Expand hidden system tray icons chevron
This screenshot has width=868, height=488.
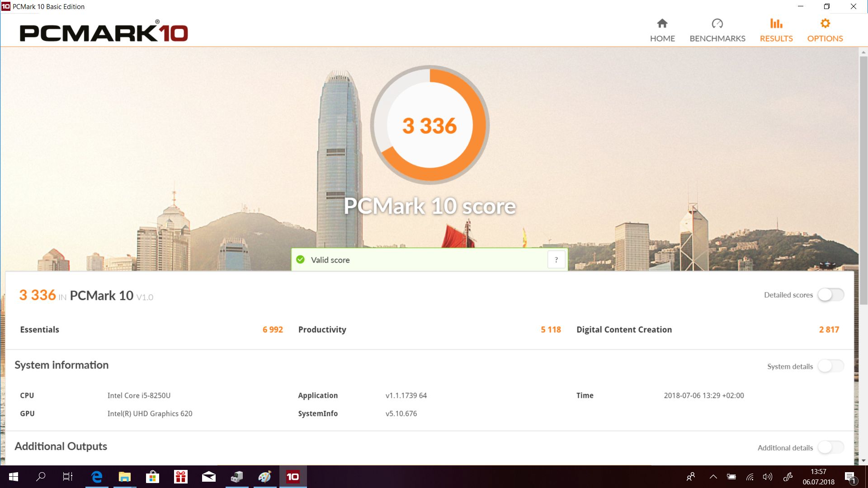pyautogui.click(x=713, y=477)
